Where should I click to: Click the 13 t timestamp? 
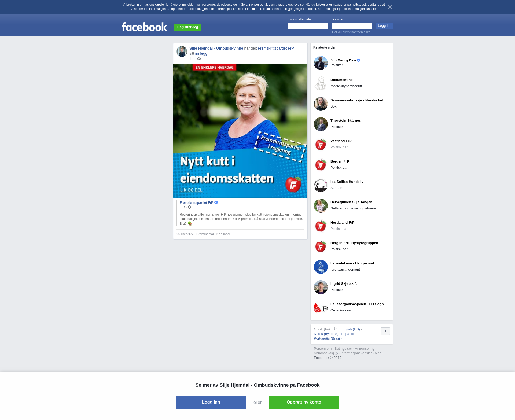182,207
